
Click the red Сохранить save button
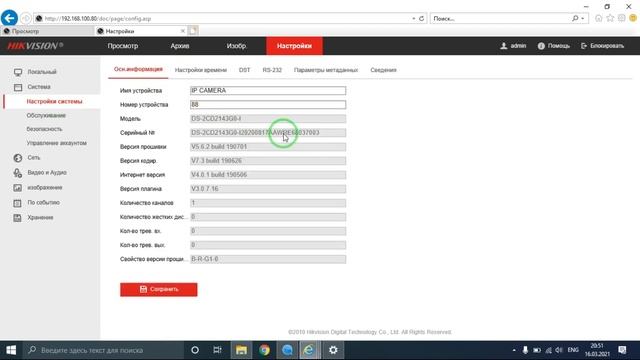(x=158, y=289)
